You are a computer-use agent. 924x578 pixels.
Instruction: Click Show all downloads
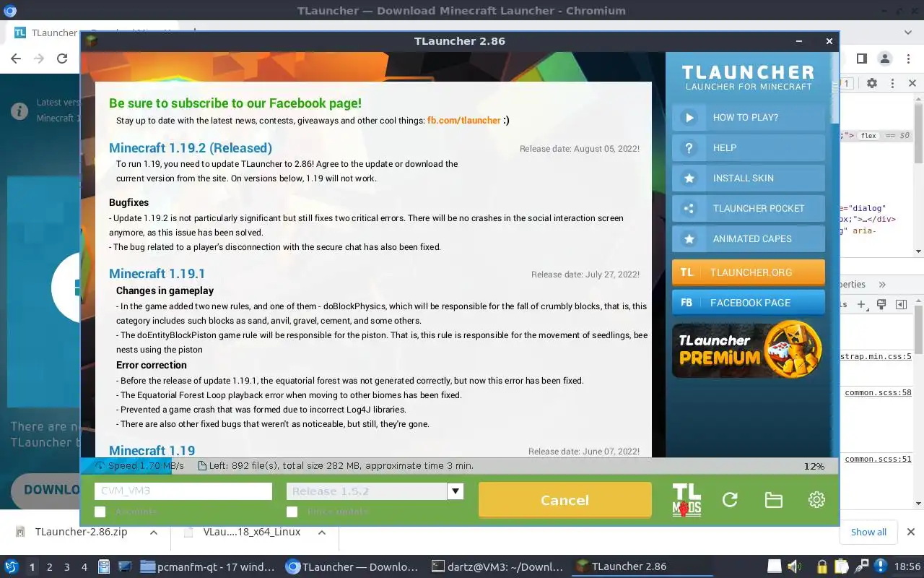coord(868,532)
